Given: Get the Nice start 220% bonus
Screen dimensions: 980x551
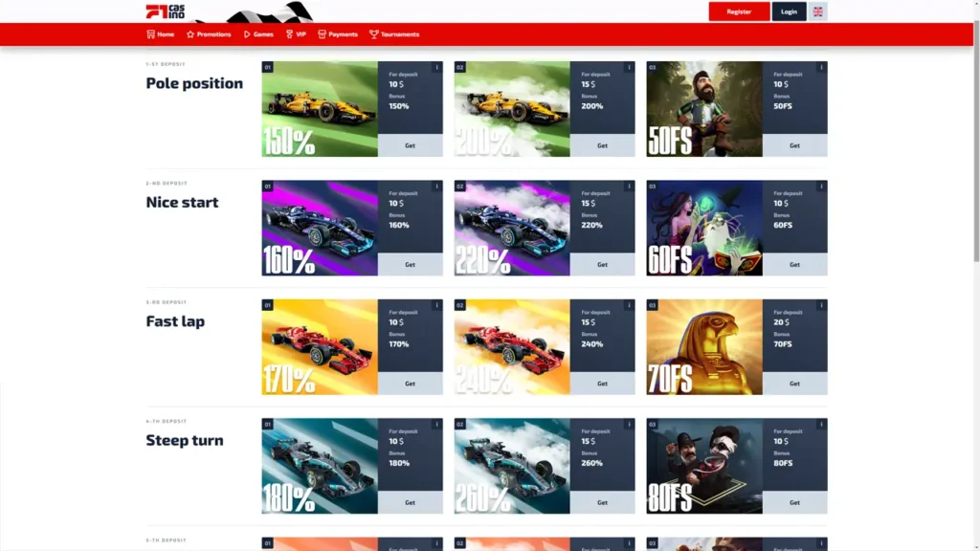Looking at the screenshot, I should [603, 264].
